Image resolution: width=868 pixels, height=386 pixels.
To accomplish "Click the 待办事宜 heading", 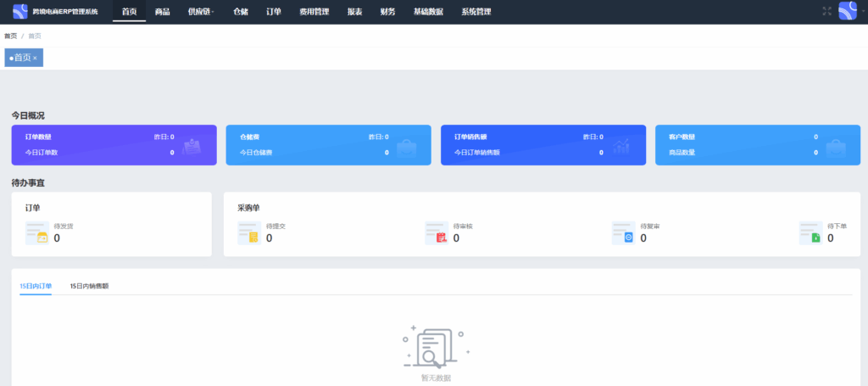I will pos(28,182).
